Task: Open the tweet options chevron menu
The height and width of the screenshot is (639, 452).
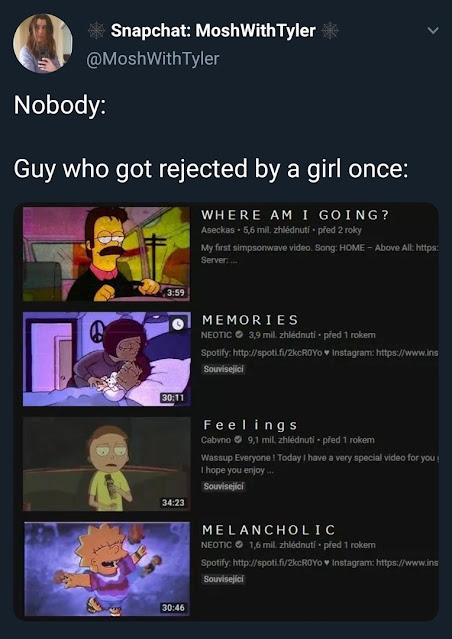Action: [434, 31]
